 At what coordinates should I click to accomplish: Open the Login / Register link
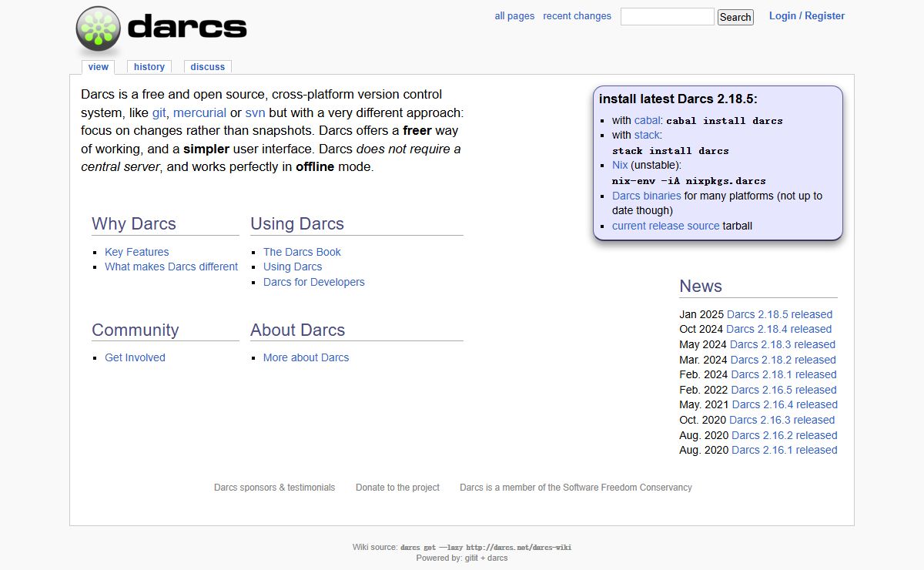click(807, 16)
